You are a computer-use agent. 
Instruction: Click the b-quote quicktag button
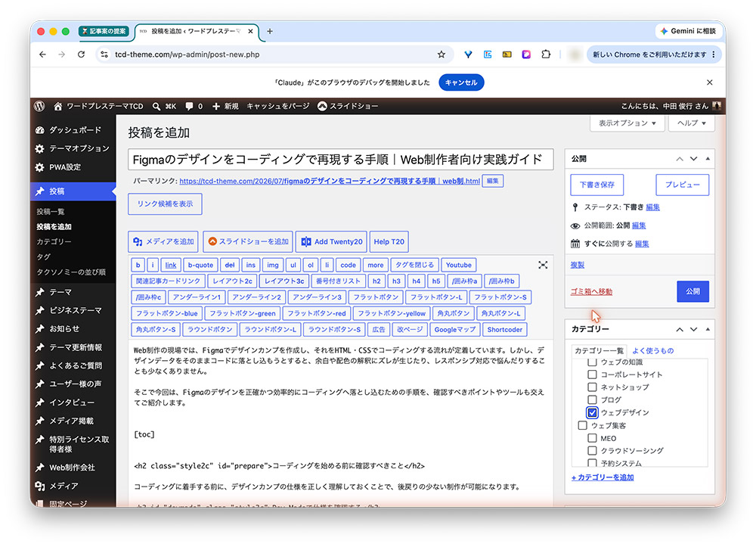pos(200,265)
